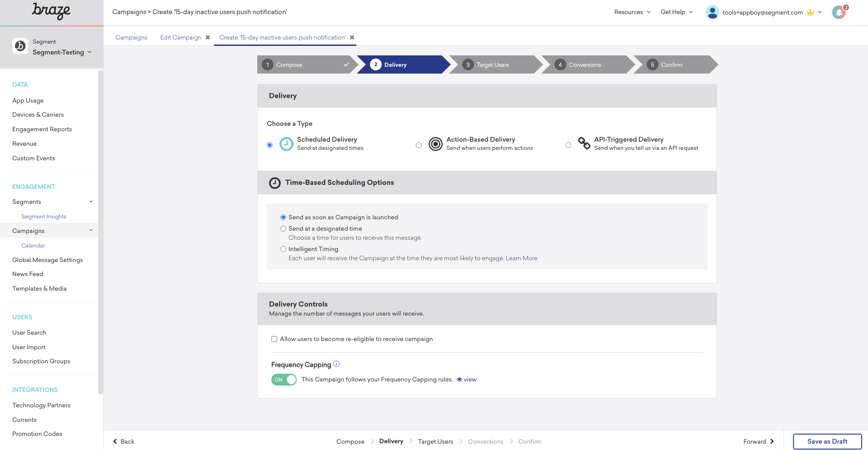Click Conversions in bottom breadcrumb

coord(486,441)
